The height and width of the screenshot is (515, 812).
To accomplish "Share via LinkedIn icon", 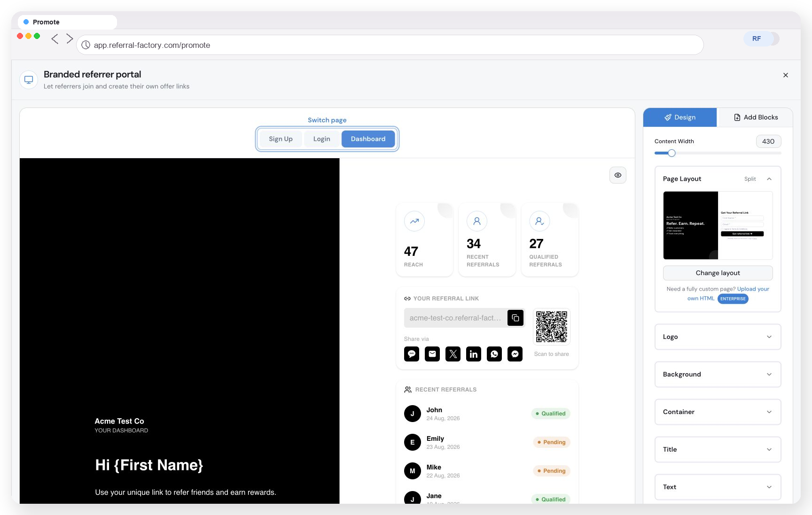I will (x=474, y=354).
